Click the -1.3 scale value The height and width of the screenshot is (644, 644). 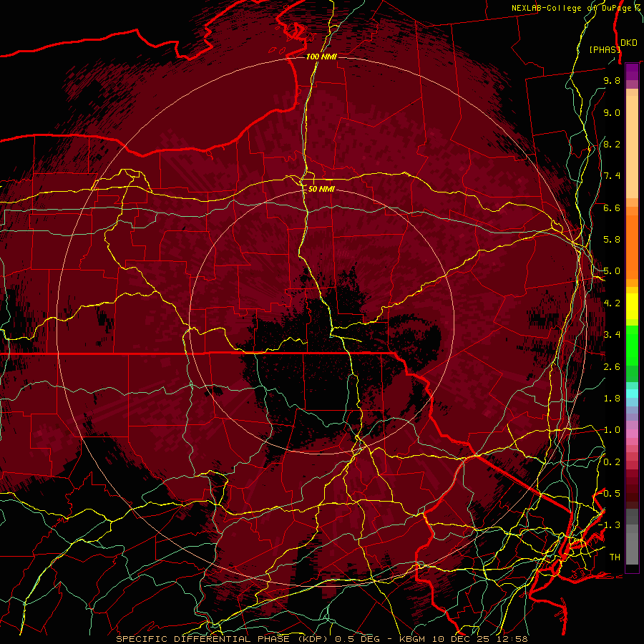[x=609, y=525]
